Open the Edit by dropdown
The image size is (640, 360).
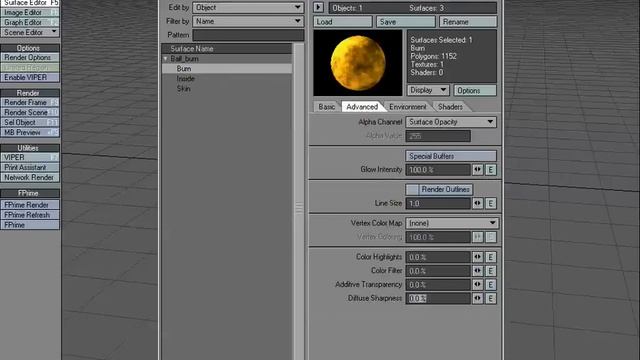click(248, 7)
